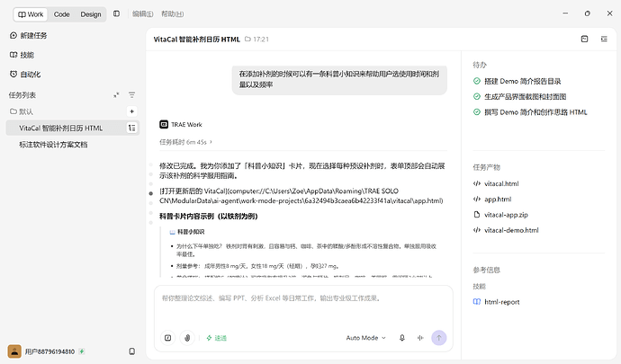Image resolution: width=621 pixels, height=364 pixels.
Task: Collapse the default folder in task list
Action: (22, 111)
